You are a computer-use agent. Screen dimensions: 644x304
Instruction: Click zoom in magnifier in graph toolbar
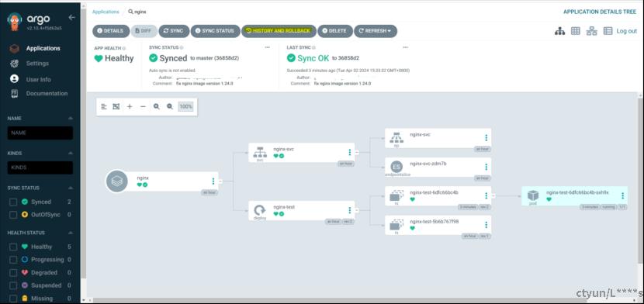157,107
